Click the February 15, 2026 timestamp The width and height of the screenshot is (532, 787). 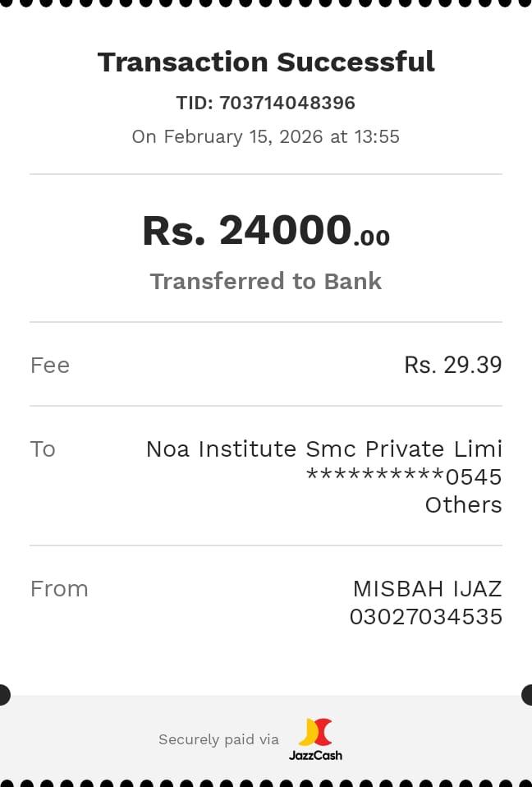click(x=266, y=136)
